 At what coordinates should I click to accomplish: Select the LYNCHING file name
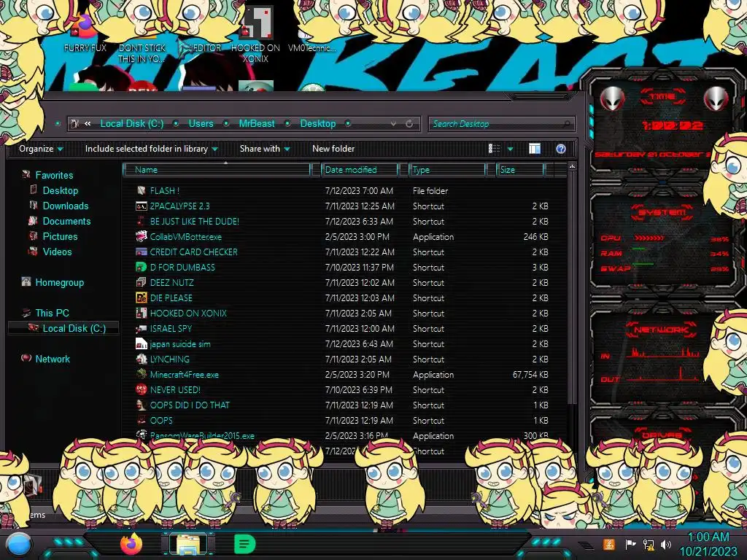[169, 359]
